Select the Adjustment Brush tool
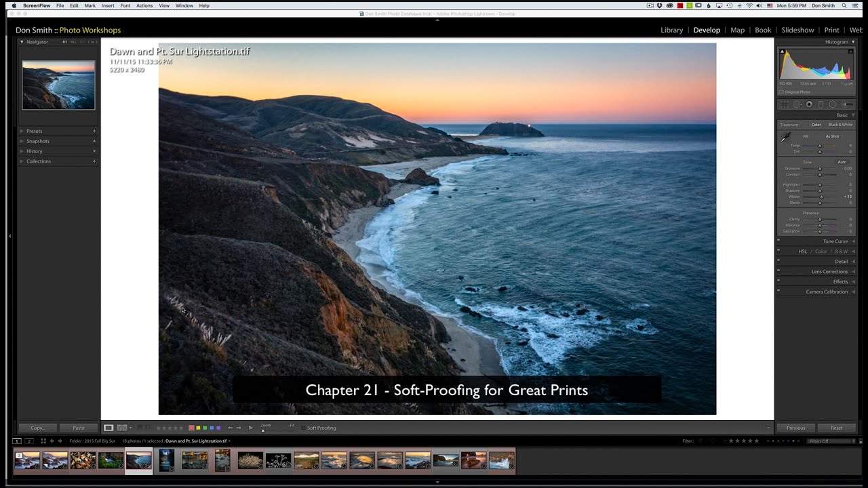 pos(847,104)
